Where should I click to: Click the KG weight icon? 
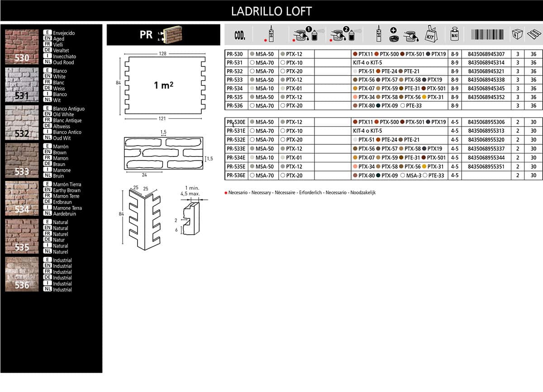(455, 34)
